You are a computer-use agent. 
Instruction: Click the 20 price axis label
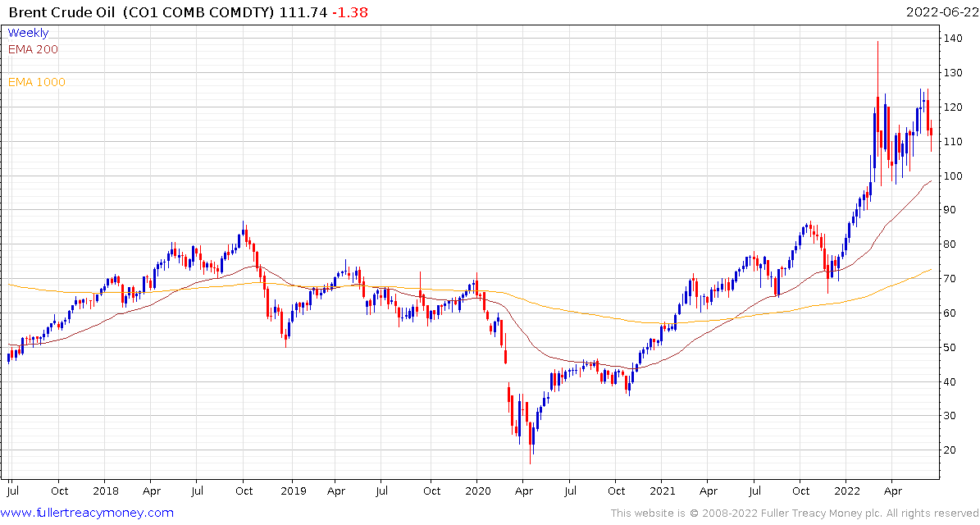(x=950, y=450)
